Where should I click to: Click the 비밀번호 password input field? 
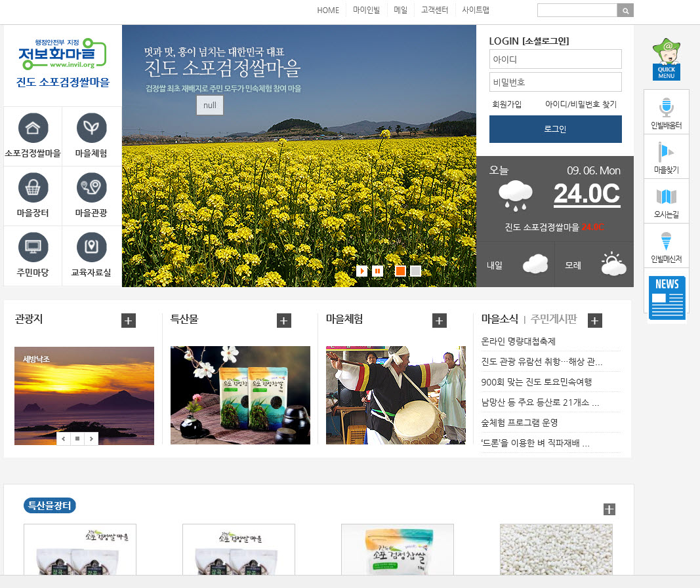tap(555, 82)
